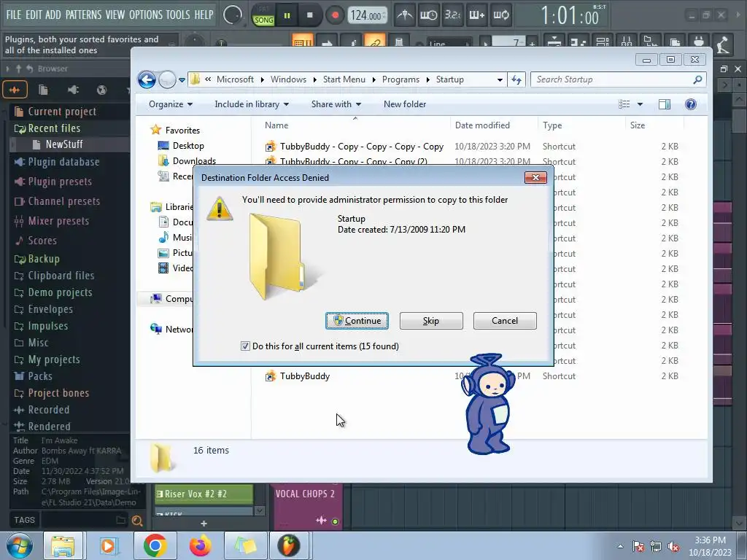Viewport: 747px width, 560px height.
Task: Toggle the 3-2-1 countdown before recording
Action: click(x=452, y=15)
